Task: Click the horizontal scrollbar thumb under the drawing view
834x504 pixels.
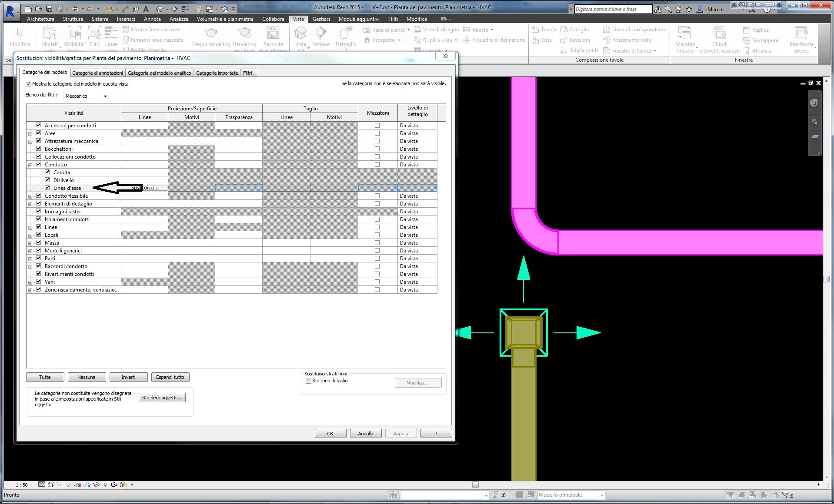Action: tap(475, 485)
